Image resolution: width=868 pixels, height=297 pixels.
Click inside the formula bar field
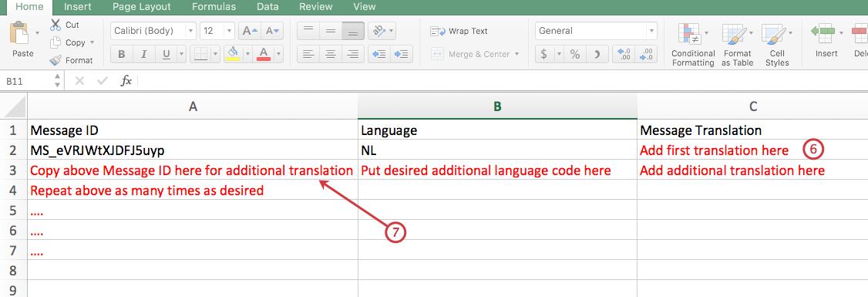click(503, 82)
